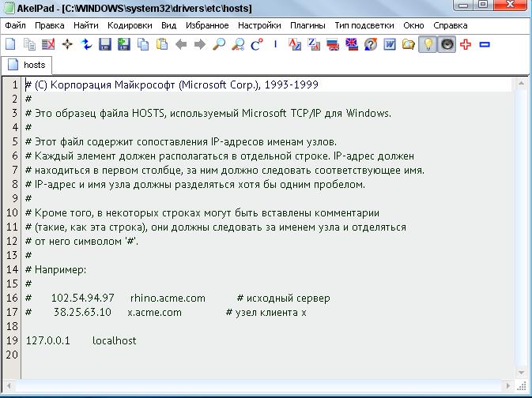The height and width of the screenshot is (398, 532).
Task: Click the open folder icon in toolbar
Action: click(x=409, y=44)
